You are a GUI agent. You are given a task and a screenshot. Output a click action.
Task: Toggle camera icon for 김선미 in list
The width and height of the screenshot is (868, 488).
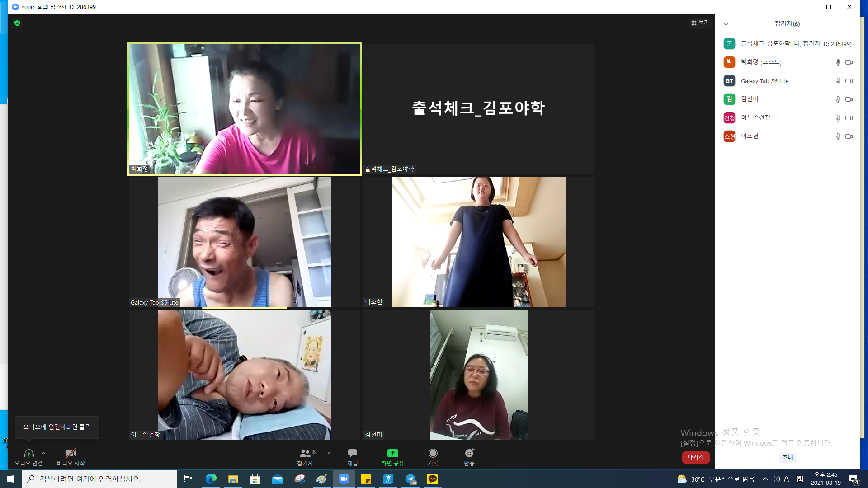point(849,99)
